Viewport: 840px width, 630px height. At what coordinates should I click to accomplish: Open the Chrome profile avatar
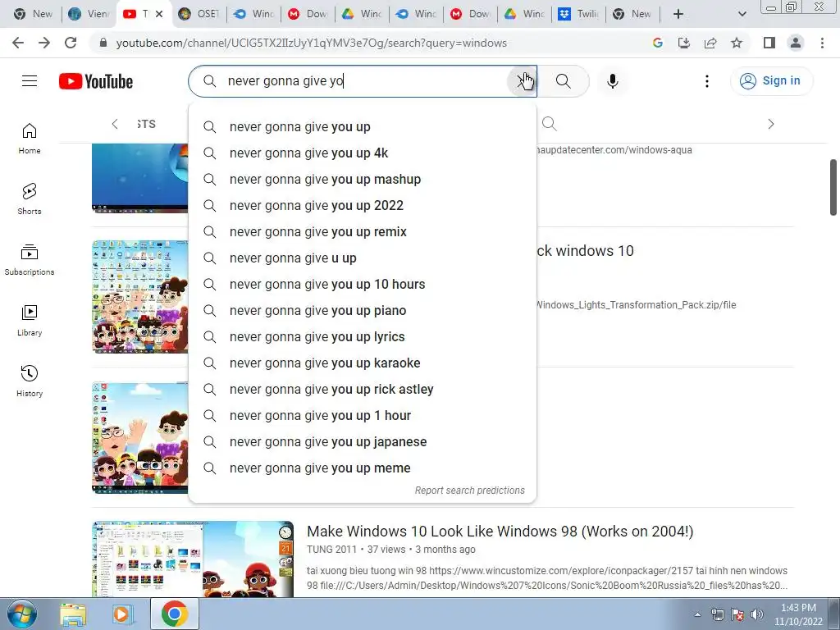(796, 43)
